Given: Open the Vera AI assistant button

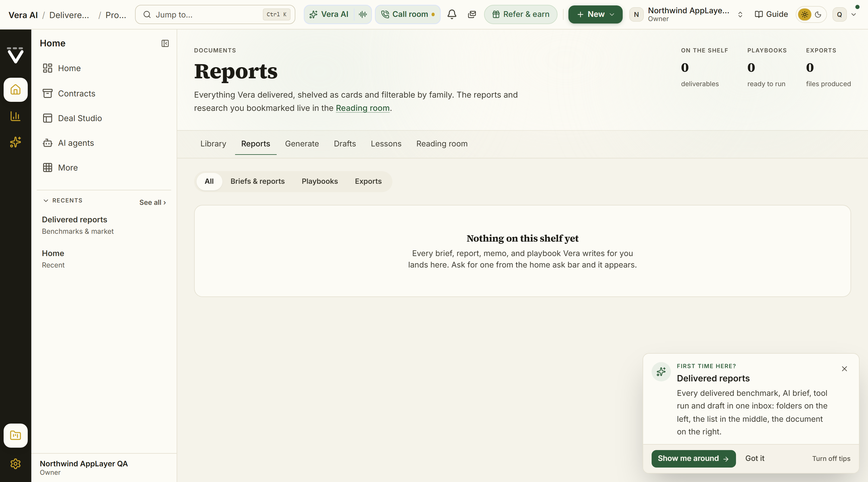Looking at the screenshot, I should (x=329, y=14).
